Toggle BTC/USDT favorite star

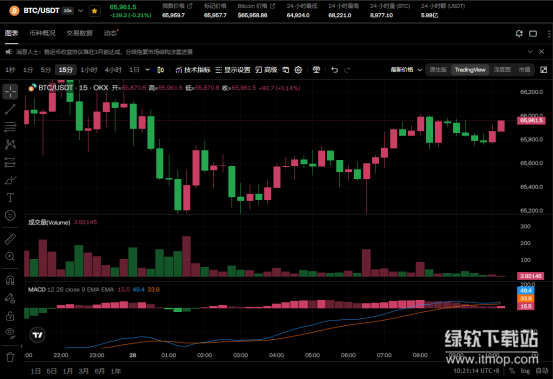[x=94, y=11]
